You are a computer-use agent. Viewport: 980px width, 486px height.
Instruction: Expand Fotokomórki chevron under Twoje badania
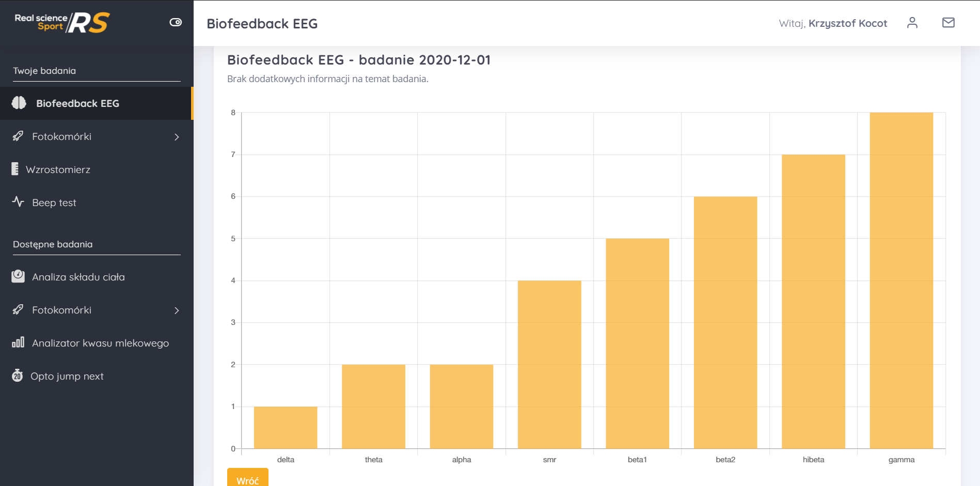[x=177, y=137]
